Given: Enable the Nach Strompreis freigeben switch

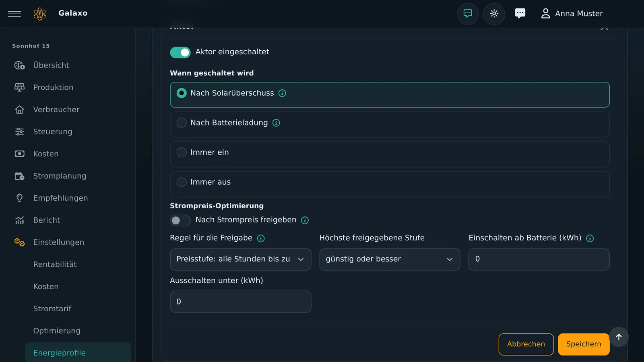Looking at the screenshot, I should coord(180,220).
